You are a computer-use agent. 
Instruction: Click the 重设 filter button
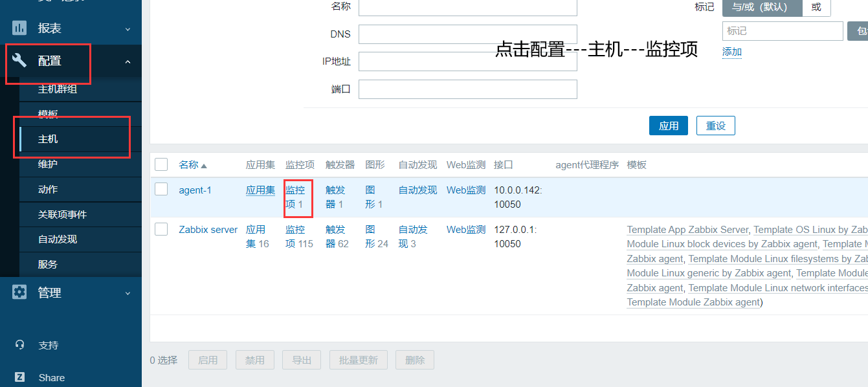[716, 126]
